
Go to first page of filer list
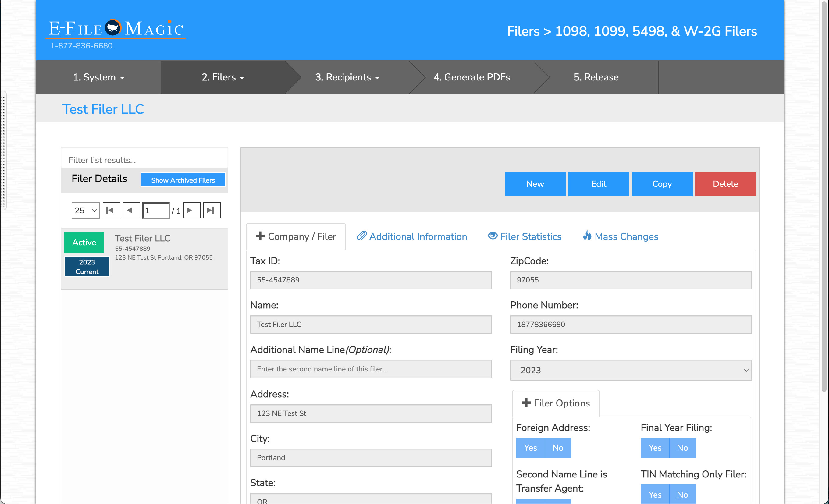[x=111, y=210]
